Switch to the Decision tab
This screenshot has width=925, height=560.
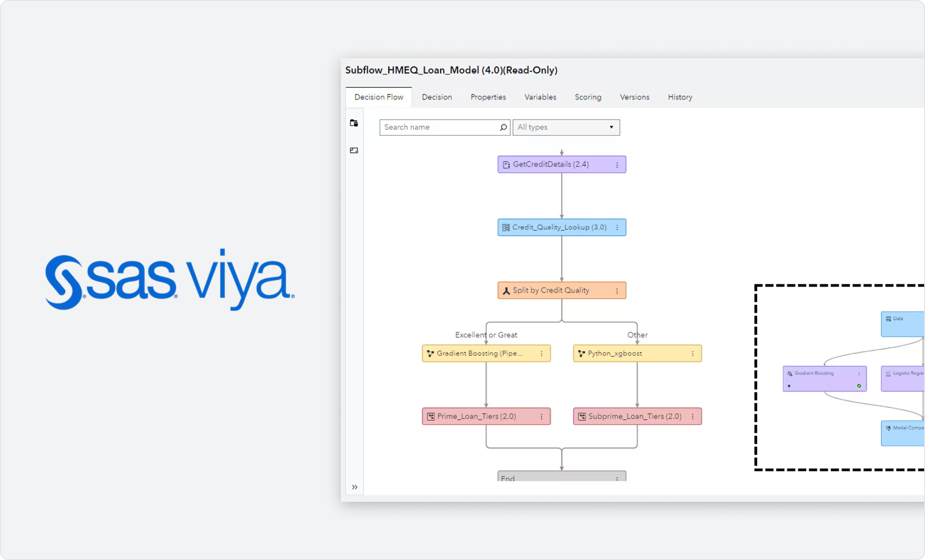(437, 97)
